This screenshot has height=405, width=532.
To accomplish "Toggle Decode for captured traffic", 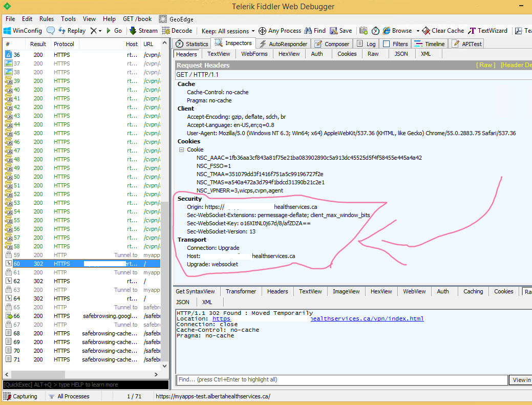I will coord(177,30).
